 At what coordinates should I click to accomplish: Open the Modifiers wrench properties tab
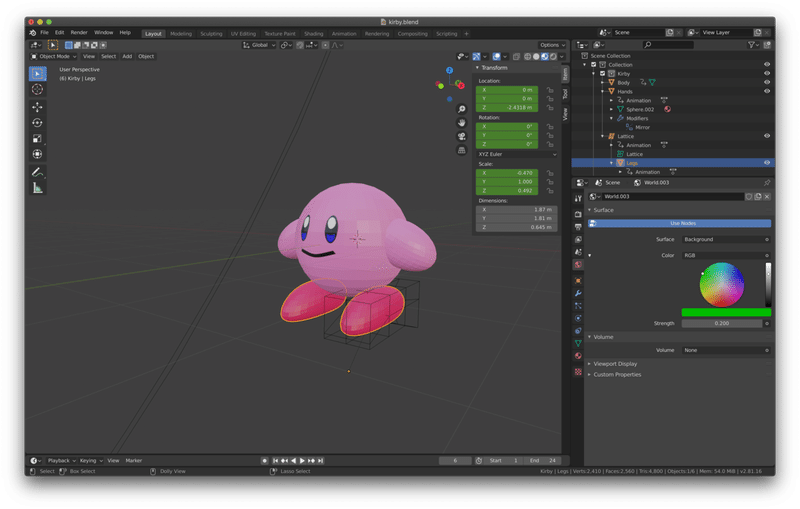[x=578, y=293]
